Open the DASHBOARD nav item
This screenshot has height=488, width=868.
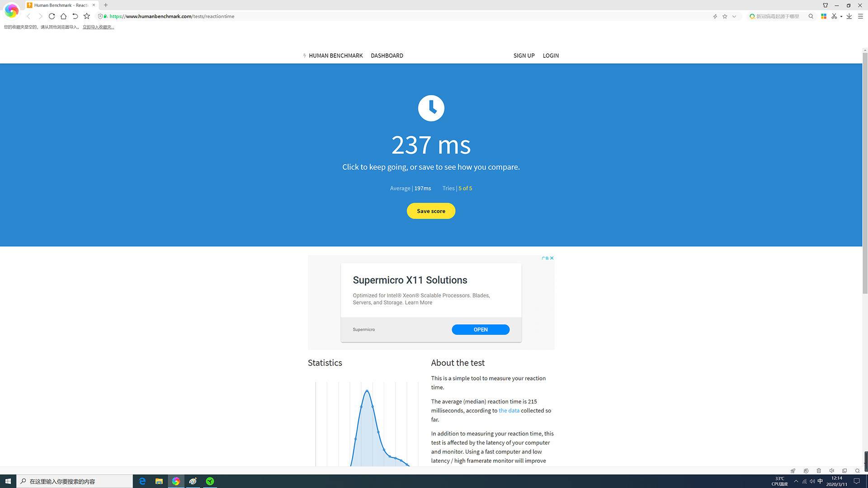(387, 56)
